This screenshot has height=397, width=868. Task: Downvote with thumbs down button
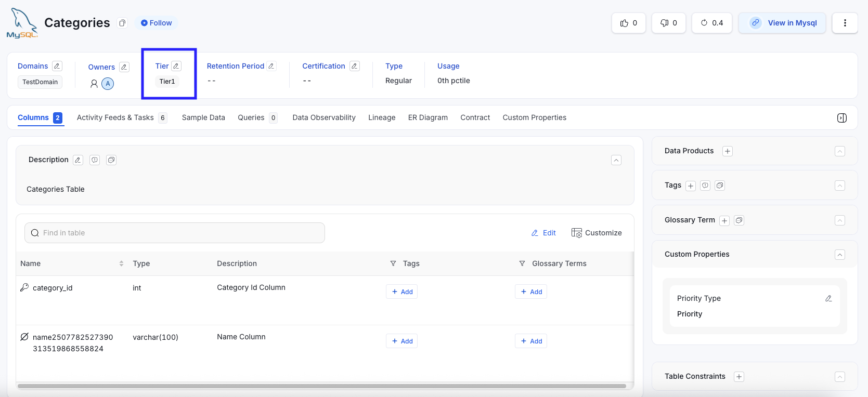click(x=669, y=23)
